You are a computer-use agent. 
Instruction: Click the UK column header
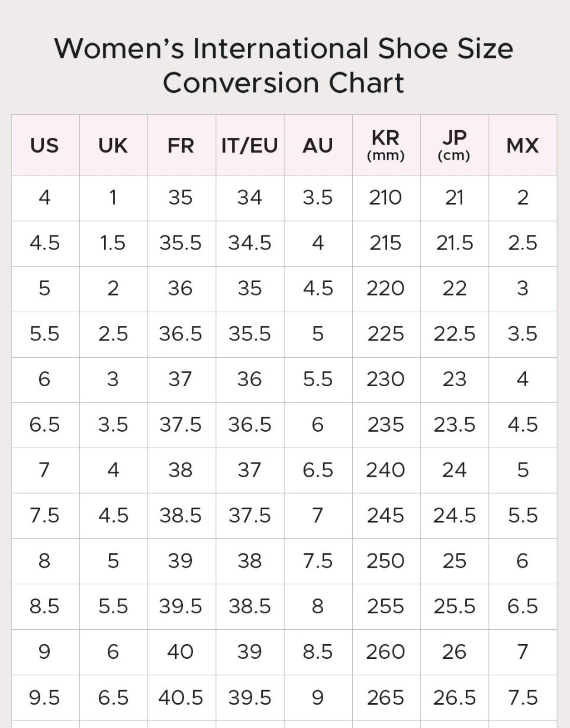tap(114, 145)
